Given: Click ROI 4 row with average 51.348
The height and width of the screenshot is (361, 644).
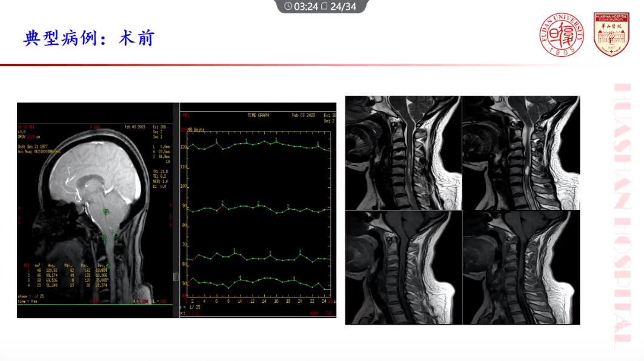Looking at the screenshot, I should tap(67, 285).
